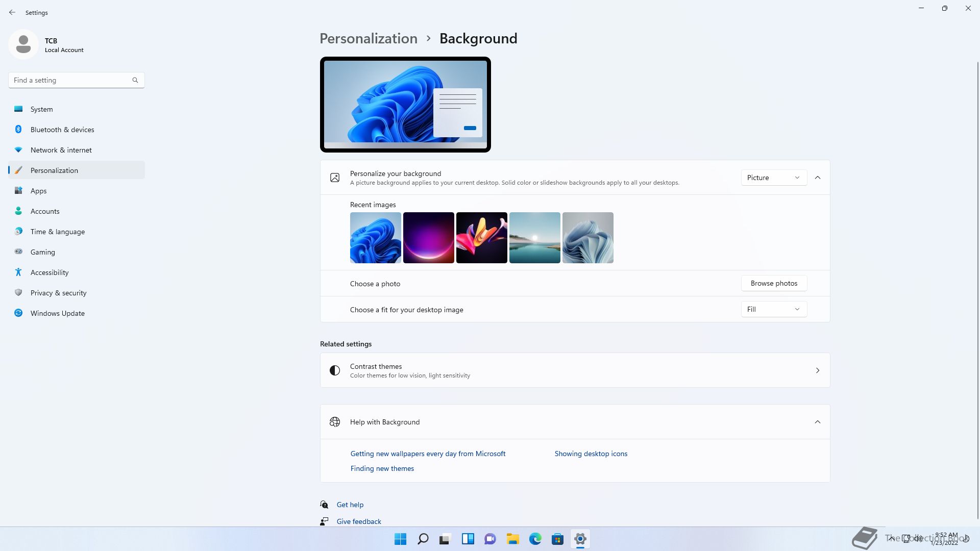The height and width of the screenshot is (551, 980).
Task: Open taskbar Search magnifier
Action: click(x=423, y=539)
